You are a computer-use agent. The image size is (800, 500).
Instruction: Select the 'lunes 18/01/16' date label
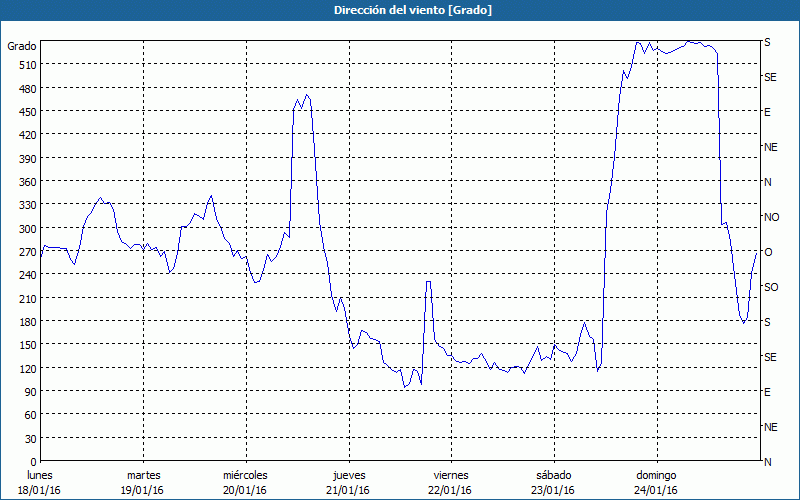(x=40, y=482)
